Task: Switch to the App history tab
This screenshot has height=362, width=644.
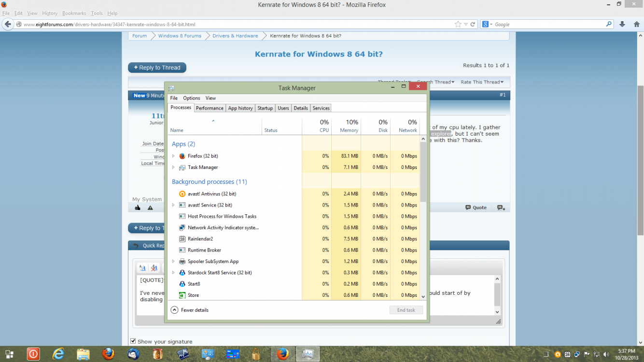Action: point(240,108)
